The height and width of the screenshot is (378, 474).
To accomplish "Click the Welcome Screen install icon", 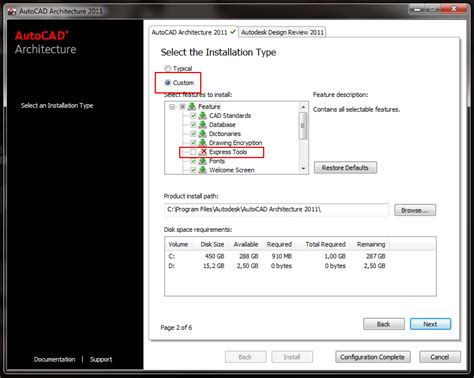I will [x=202, y=170].
